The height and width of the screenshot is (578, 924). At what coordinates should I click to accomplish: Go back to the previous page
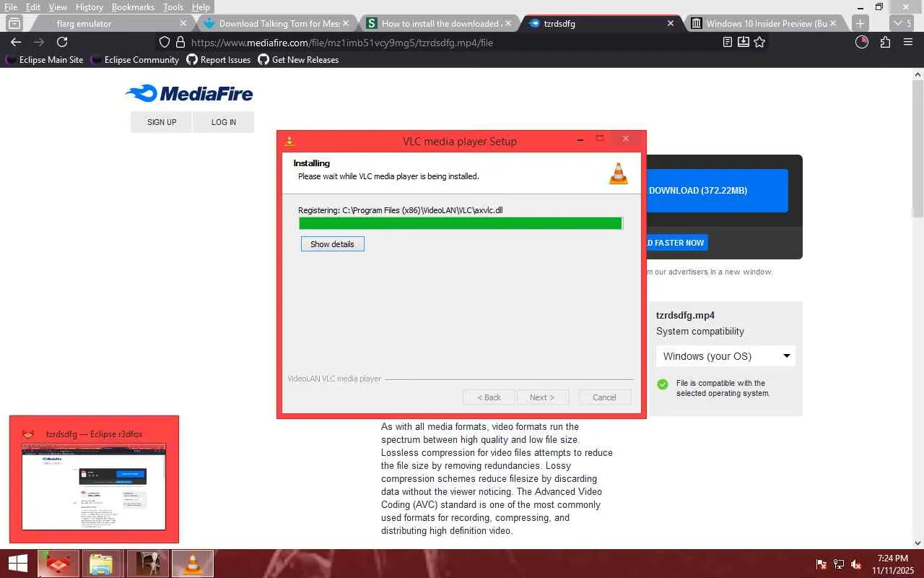click(x=16, y=42)
